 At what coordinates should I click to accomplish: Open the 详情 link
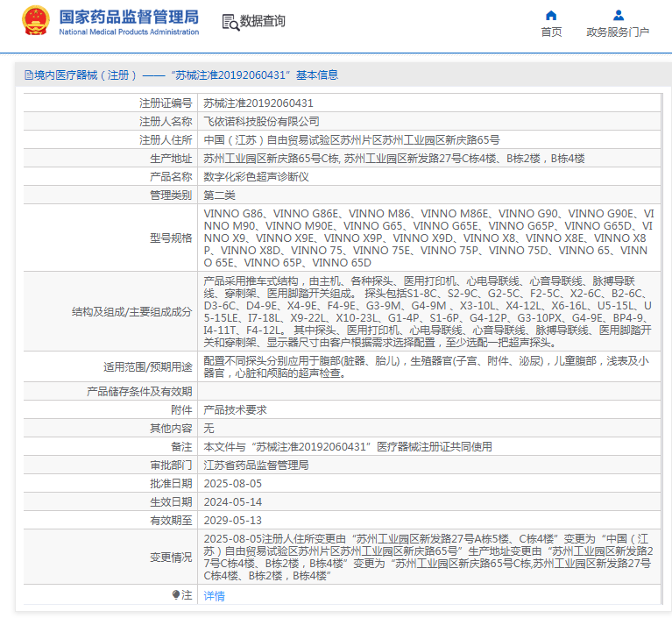[x=214, y=596]
